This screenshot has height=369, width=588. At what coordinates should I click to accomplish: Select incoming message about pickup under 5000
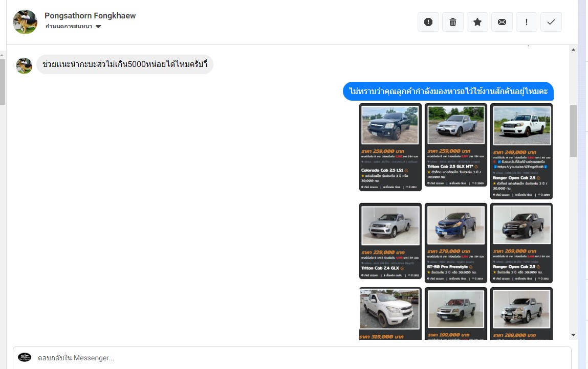point(125,64)
